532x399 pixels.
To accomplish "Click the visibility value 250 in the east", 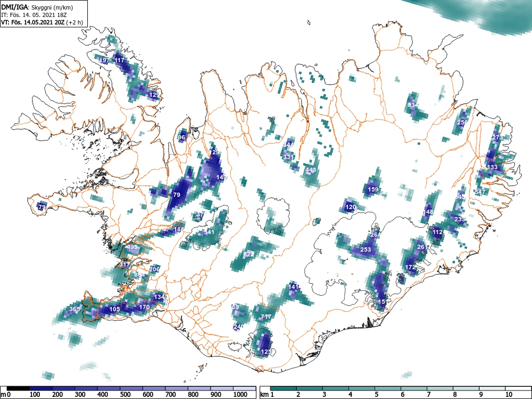I will coord(462,122).
